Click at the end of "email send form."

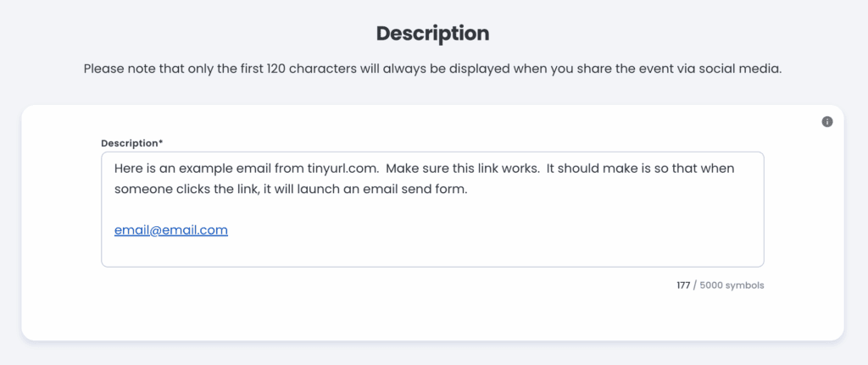tap(468, 189)
